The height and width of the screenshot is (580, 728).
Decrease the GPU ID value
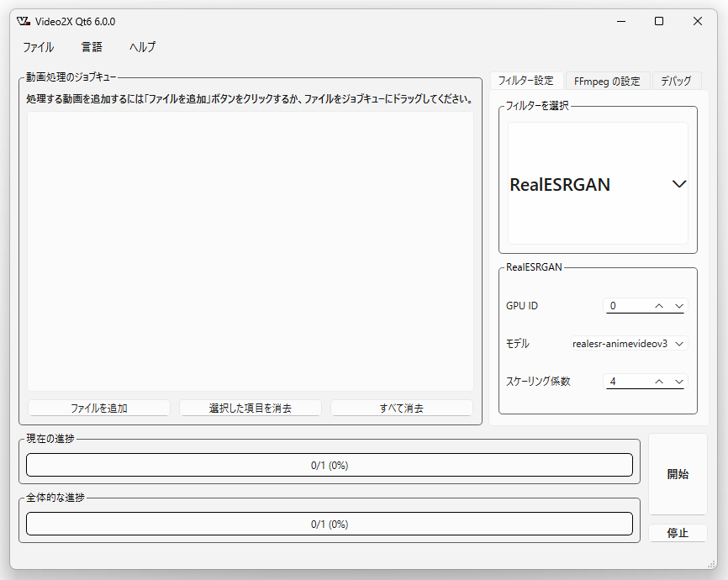click(x=679, y=306)
